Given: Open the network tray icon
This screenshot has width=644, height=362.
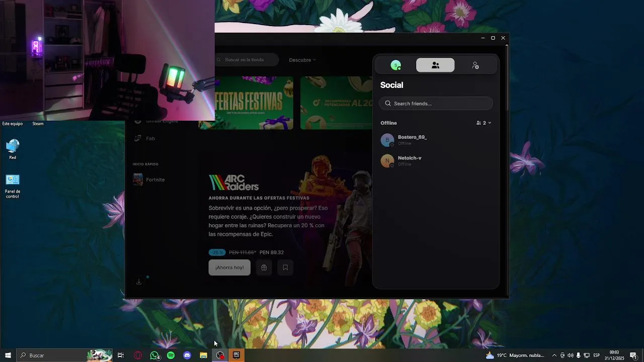Looking at the screenshot, I should click(x=587, y=355).
